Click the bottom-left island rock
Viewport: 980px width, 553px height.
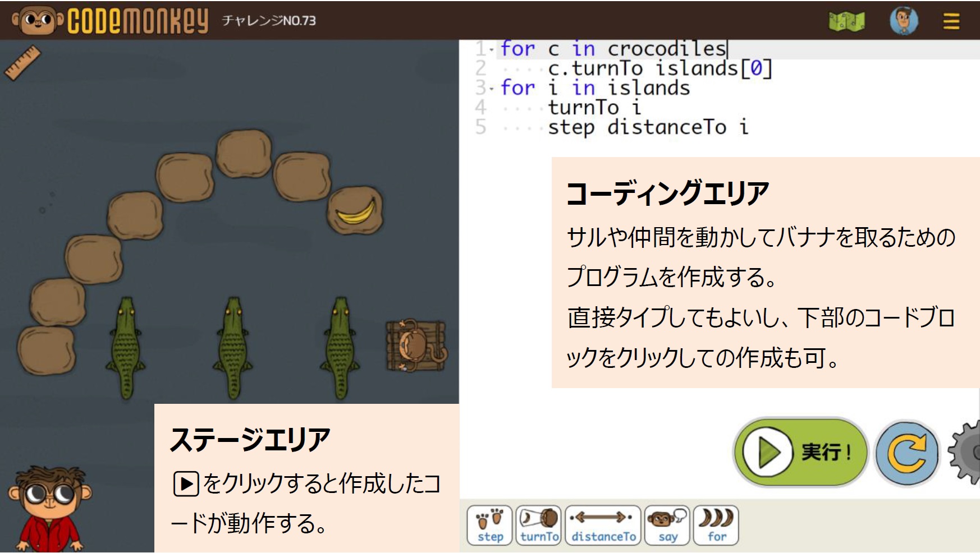click(x=46, y=351)
